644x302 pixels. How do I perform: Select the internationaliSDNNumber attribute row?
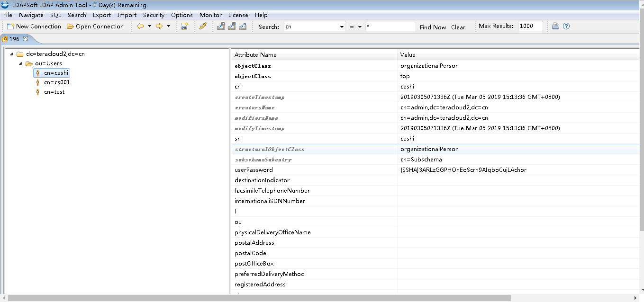point(436,201)
